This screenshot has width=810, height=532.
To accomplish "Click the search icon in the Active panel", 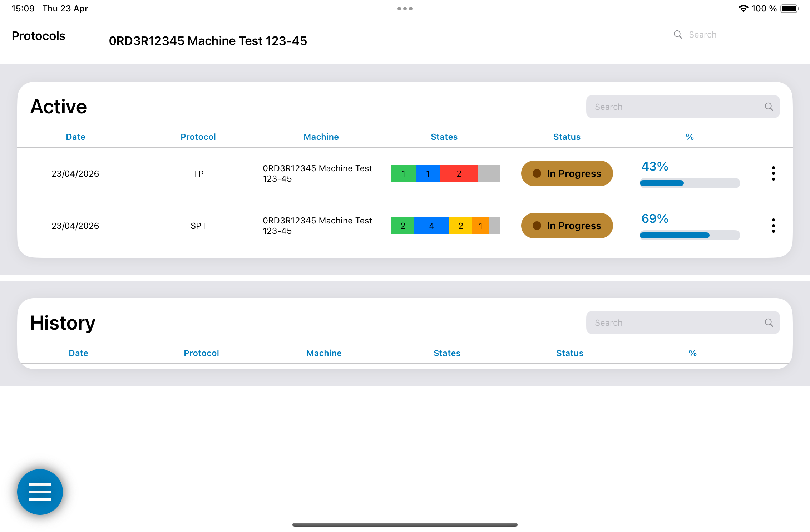I will click(x=768, y=106).
